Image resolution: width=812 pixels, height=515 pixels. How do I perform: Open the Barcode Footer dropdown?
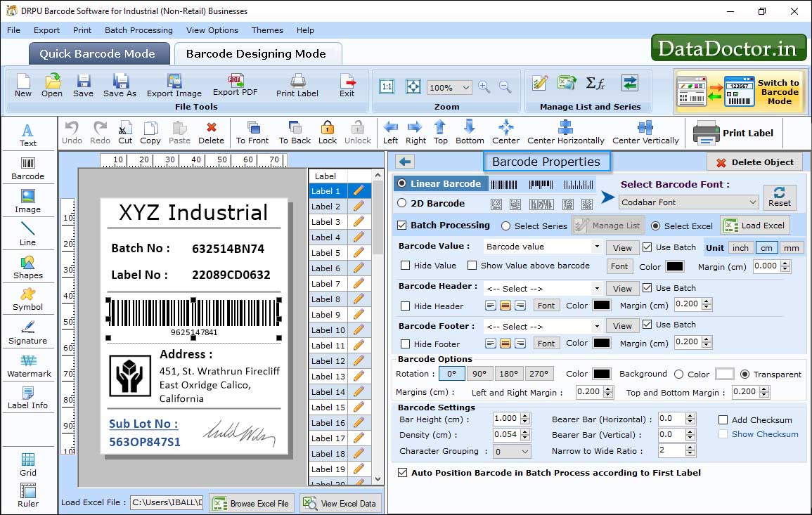[597, 326]
